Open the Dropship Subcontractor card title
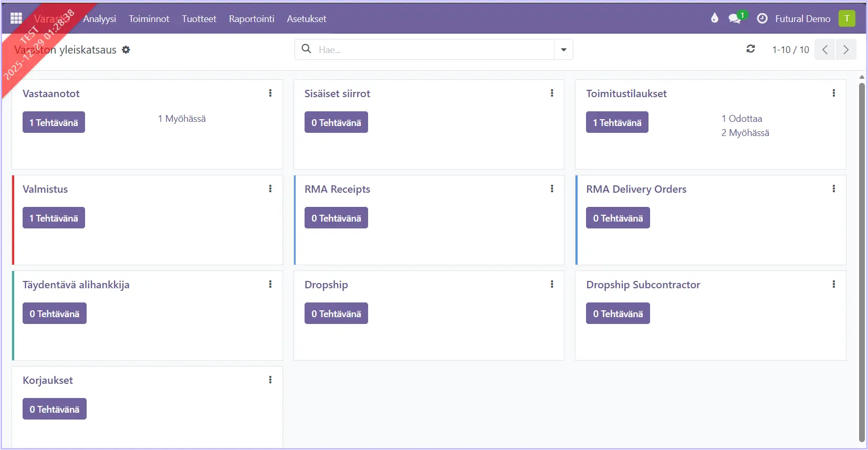Screen dimensions: 868x450 [x=643, y=285]
